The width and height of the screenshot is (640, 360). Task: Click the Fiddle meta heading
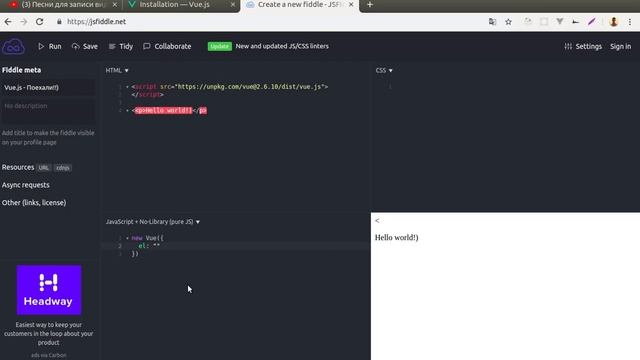[22, 70]
